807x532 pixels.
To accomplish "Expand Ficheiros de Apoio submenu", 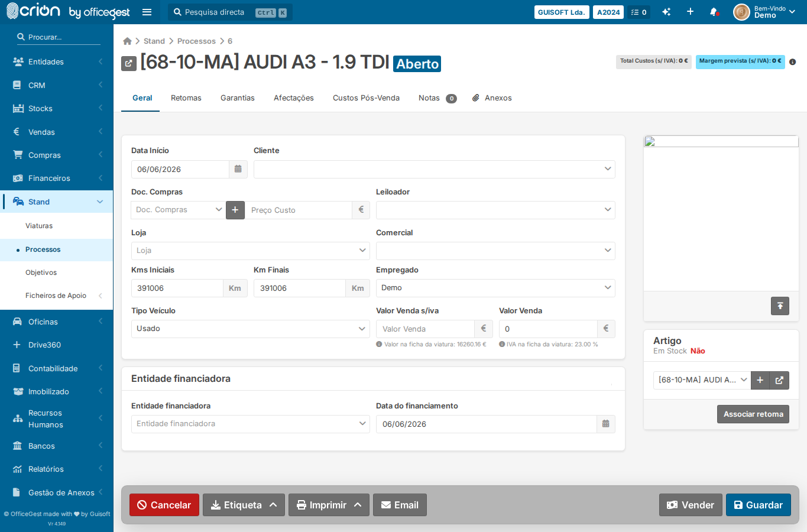I will (57, 296).
